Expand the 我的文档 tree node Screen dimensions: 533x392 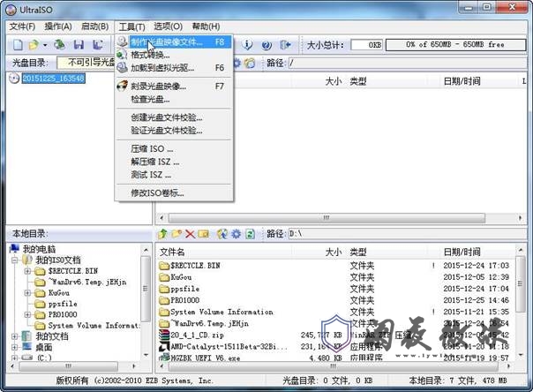click(14, 336)
